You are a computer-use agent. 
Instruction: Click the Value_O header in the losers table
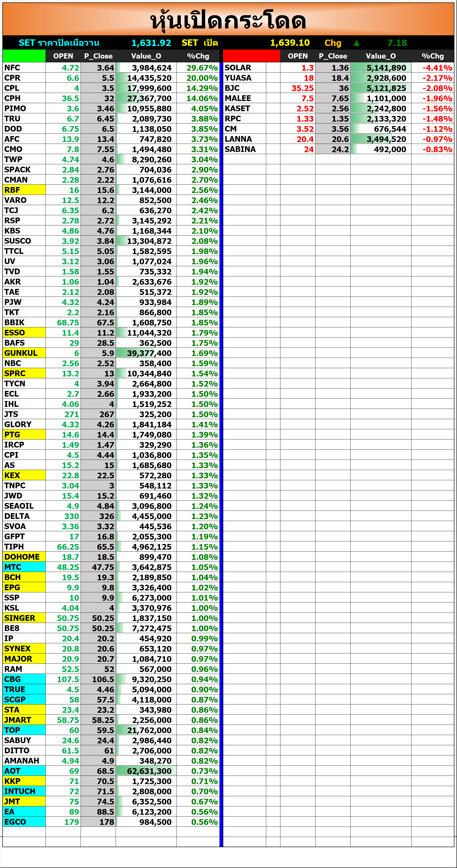tap(380, 56)
